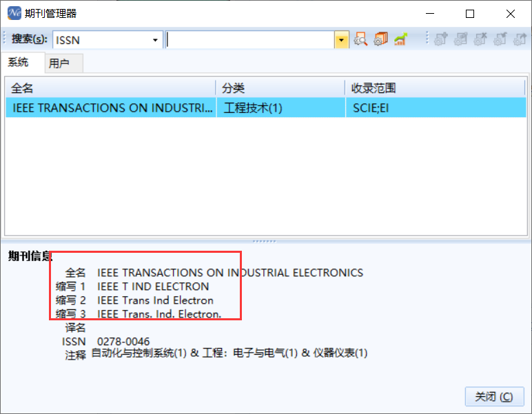Image resolution: width=532 pixels, height=414 pixels.
Task: Open the ISSN search field dropdown
Action: tap(155, 40)
